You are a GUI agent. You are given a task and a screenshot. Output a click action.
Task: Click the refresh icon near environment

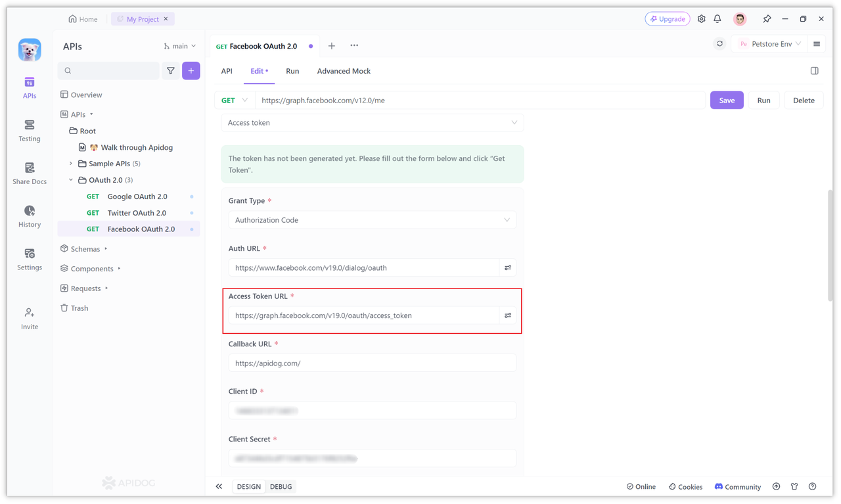(719, 44)
